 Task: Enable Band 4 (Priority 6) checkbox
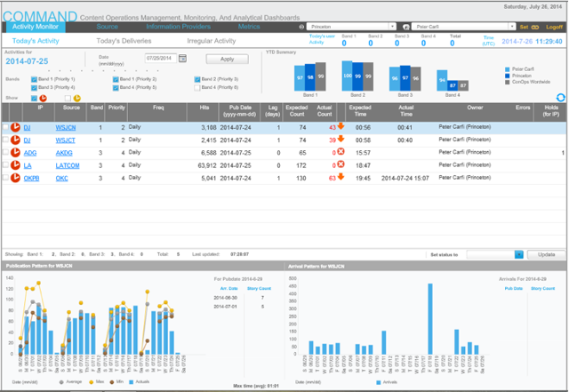(197, 87)
